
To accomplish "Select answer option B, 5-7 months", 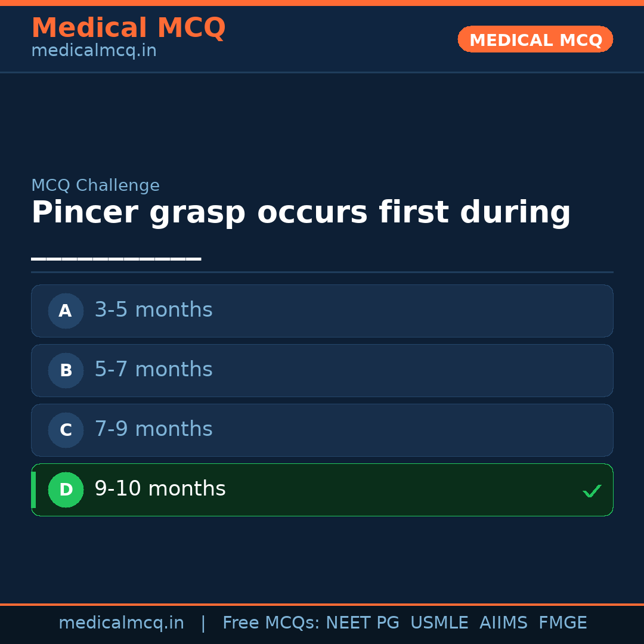I will click(x=322, y=370).
